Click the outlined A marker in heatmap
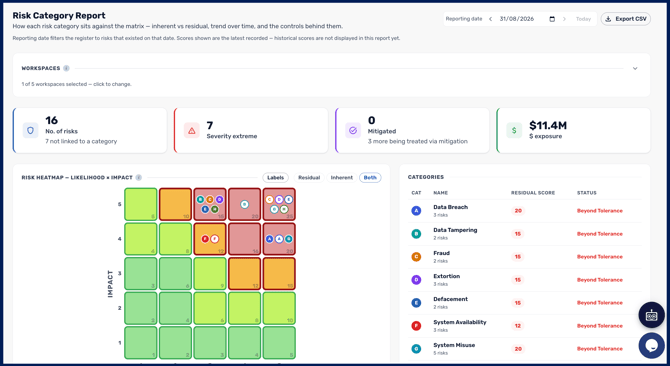This screenshot has height=366, width=670. pyautogui.click(x=279, y=239)
